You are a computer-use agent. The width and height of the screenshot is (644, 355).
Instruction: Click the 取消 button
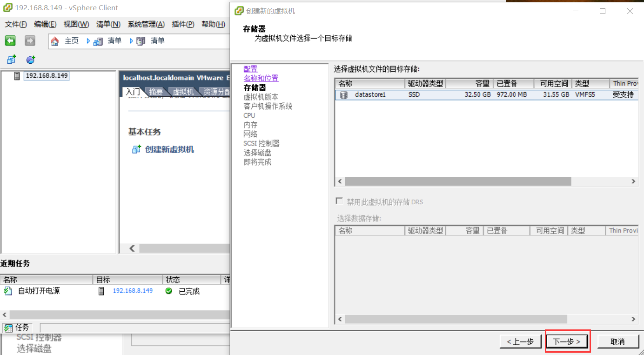617,342
